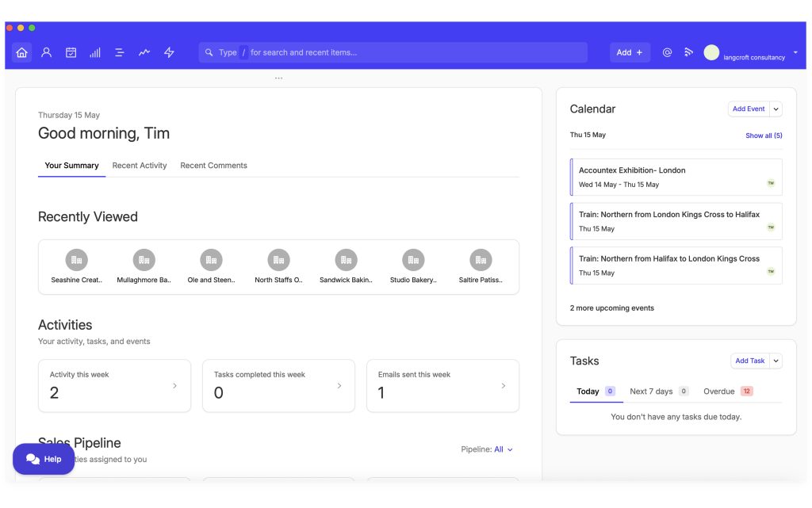Open Studio Bakery.. organisation icon
This screenshot has width=812, height=508.
pos(413,260)
